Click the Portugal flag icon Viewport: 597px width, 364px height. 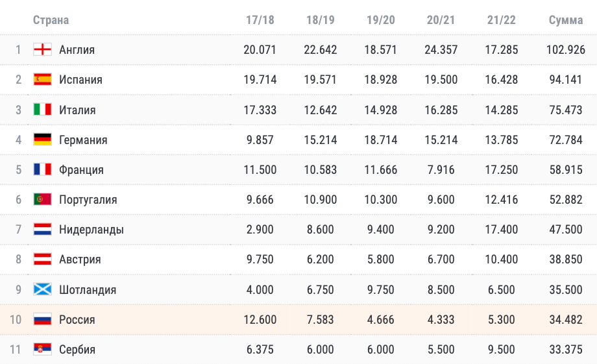pyautogui.click(x=42, y=199)
